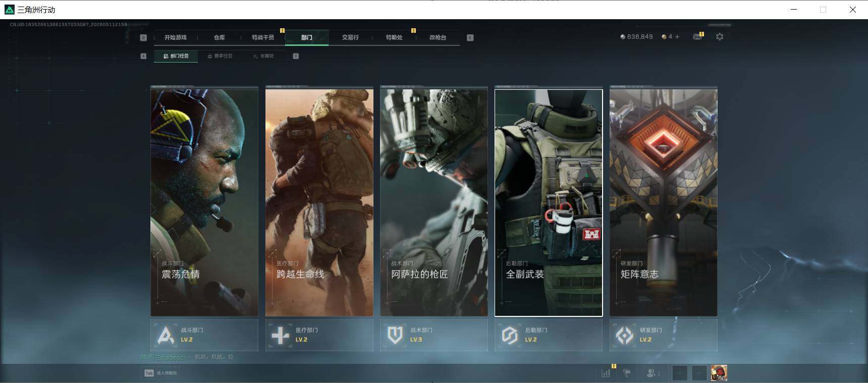Switch to the 仓库 tab
This screenshot has height=383, width=868.
pyautogui.click(x=219, y=37)
